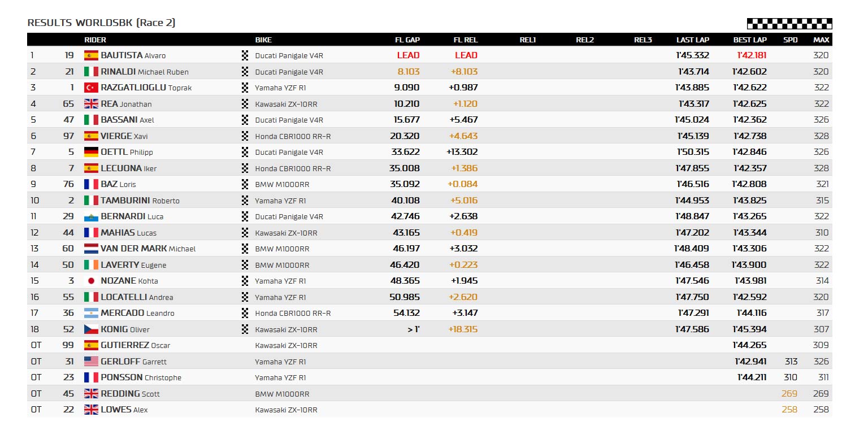Click rider name LOCATELLI Andrea
Viewport: 868px width, 426px height.
click(x=137, y=297)
